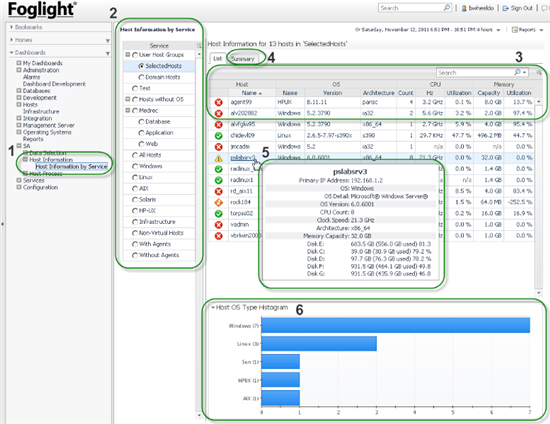
Task: Click the critical status icon for jmcadm
Action: pyautogui.click(x=219, y=147)
